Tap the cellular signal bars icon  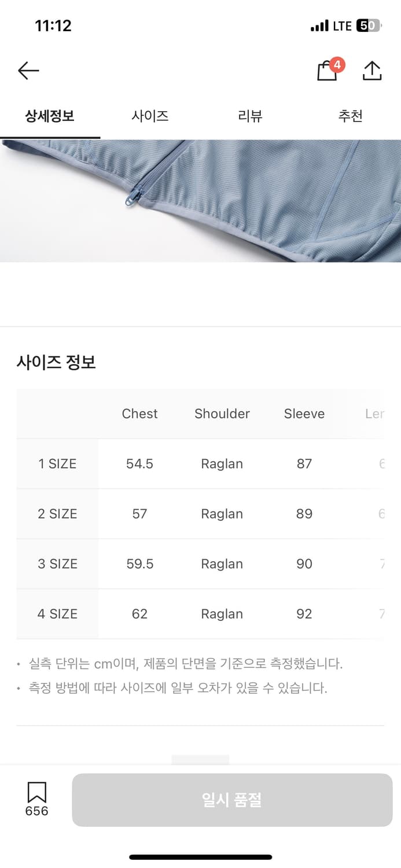(319, 26)
